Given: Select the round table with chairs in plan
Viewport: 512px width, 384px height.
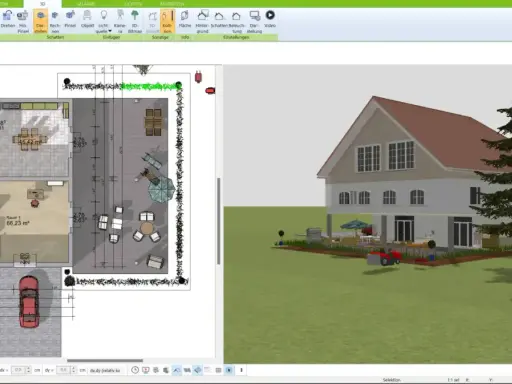Looking at the screenshot, I should [146, 229].
